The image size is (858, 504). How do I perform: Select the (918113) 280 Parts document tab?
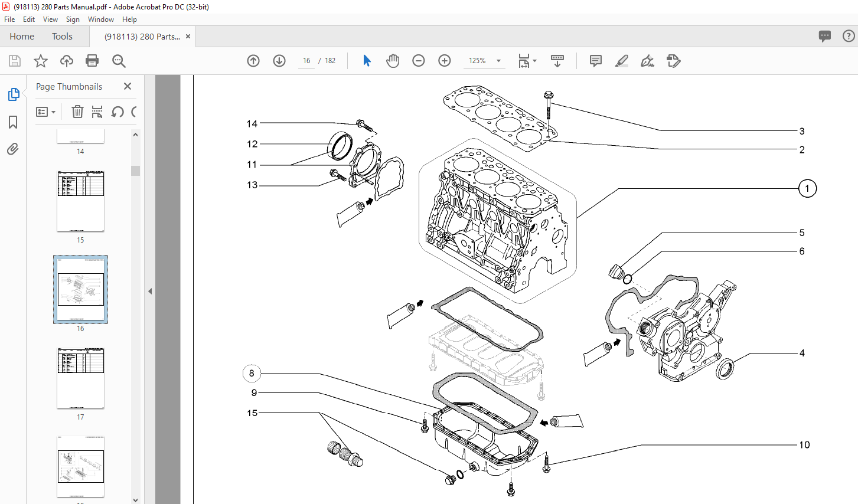point(142,37)
